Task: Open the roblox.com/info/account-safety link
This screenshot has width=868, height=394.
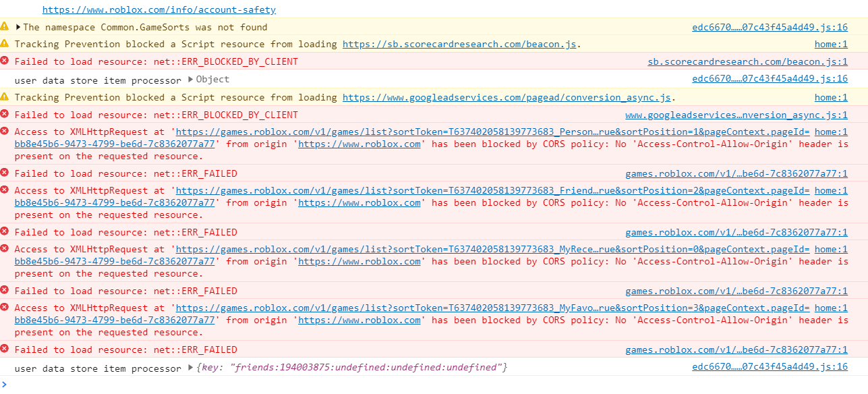Action: click(158, 10)
